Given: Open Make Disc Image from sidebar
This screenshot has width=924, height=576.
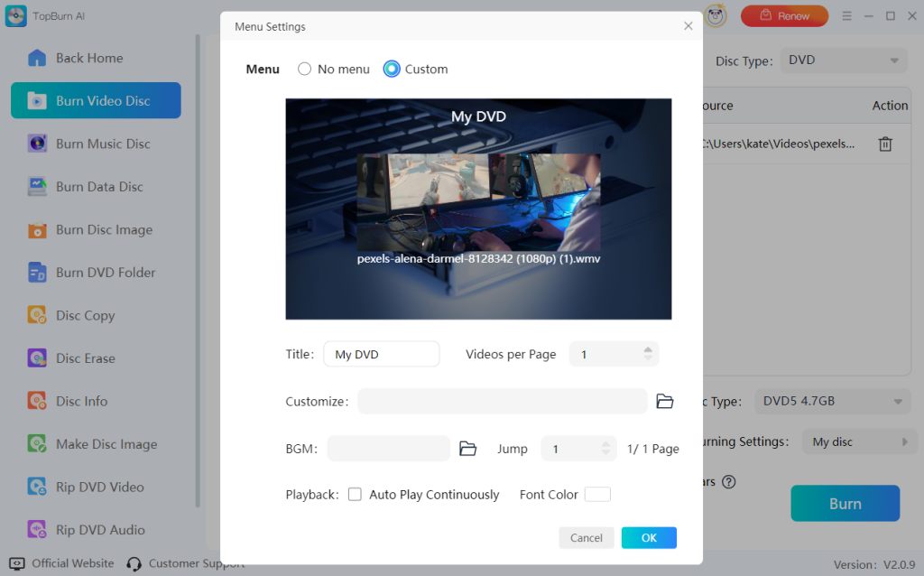Looking at the screenshot, I should click(x=106, y=444).
